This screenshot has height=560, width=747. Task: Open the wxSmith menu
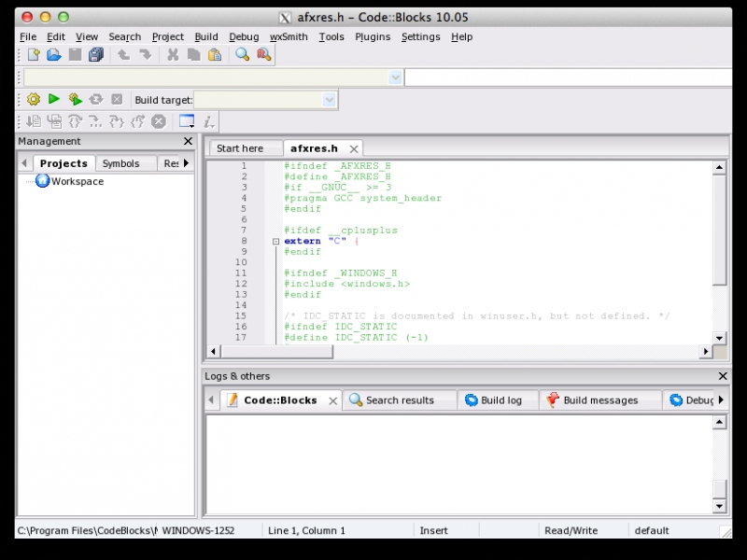289,36
